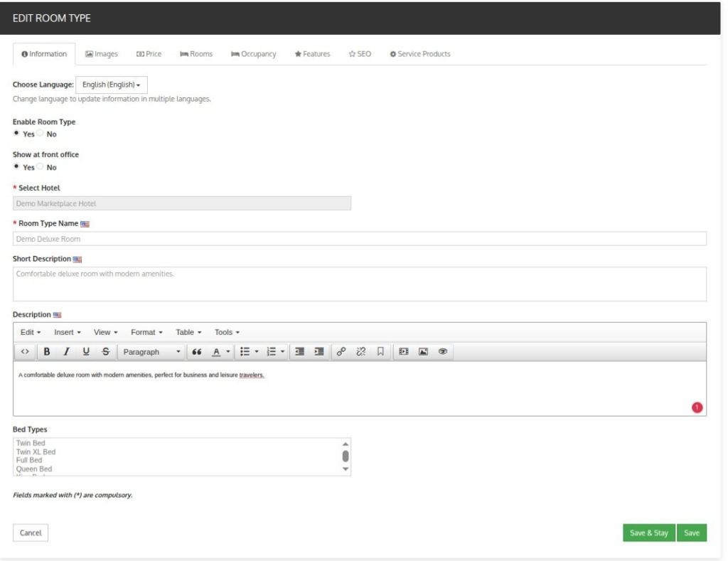This screenshot has width=728, height=561.
Task: Apply text color with the A icon
Action: click(216, 351)
